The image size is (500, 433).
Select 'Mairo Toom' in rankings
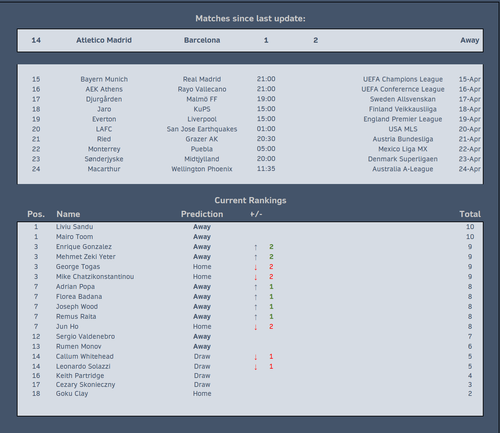coord(74,237)
